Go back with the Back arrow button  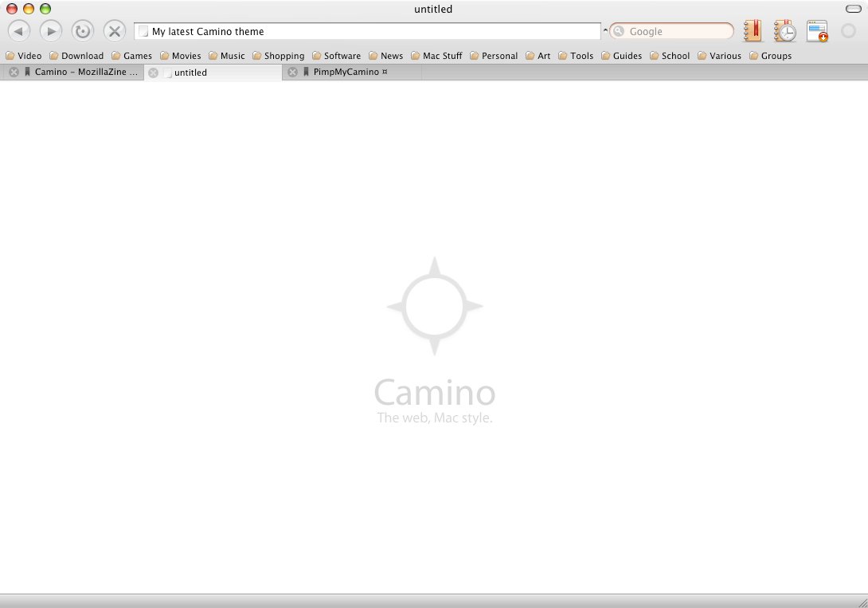click(18, 31)
